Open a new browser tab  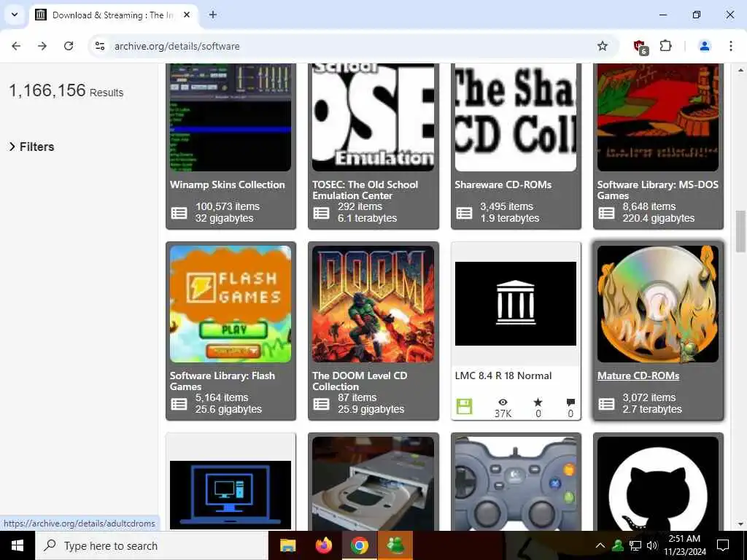(213, 15)
